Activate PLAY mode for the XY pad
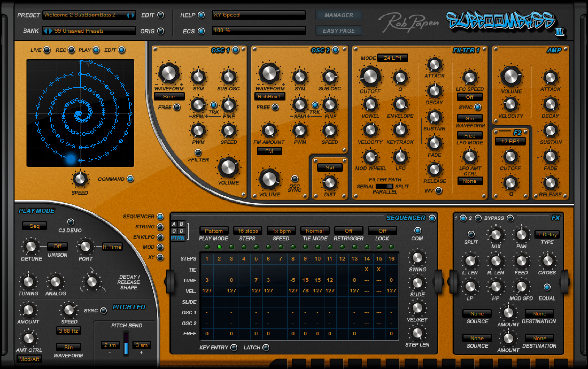The image size is (588, 369). 96,50
